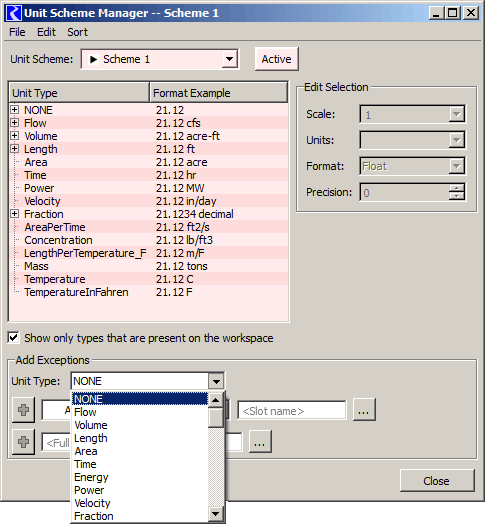Expand the Flow unit type row
The image size is (485, 524).
point(14,123)
